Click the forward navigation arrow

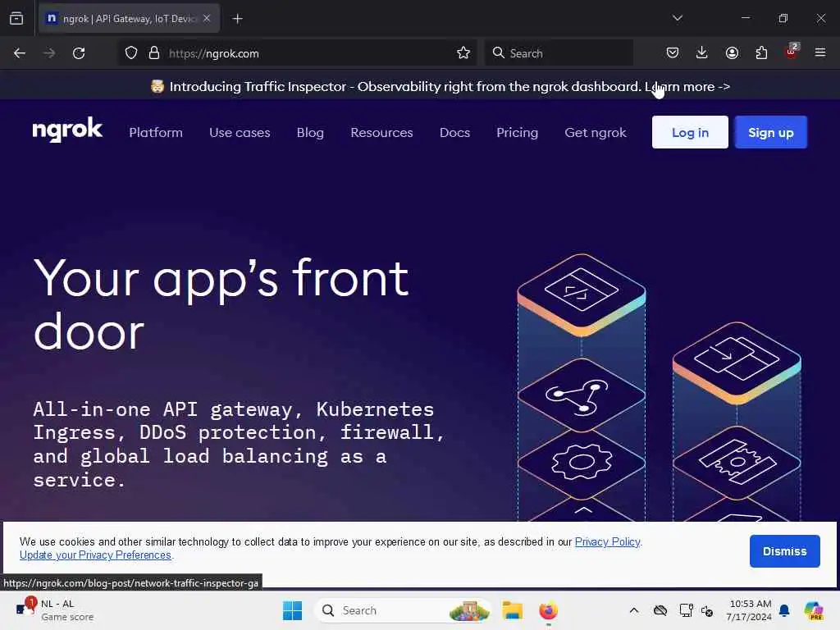[x=48, y=53]
